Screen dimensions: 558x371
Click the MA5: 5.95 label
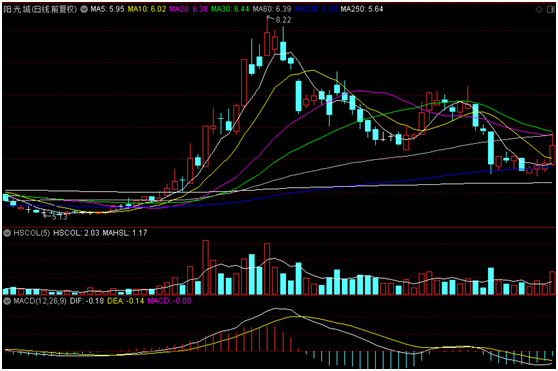[107, 9]
